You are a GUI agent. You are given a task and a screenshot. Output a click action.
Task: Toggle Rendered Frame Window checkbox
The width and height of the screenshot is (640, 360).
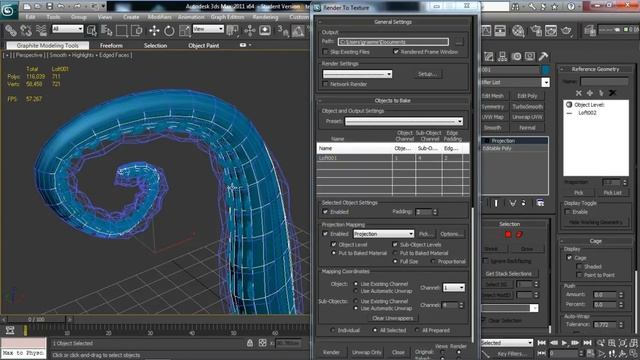click(396, 52)
